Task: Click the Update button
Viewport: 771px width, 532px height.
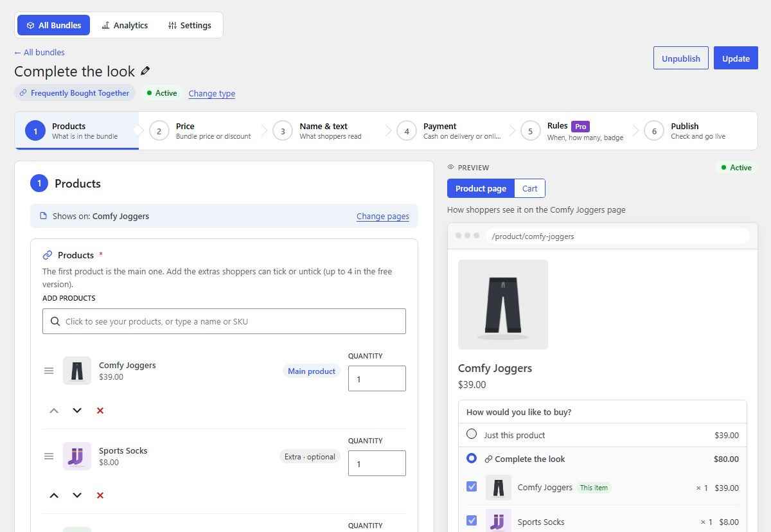Action: tap(736, 58)
